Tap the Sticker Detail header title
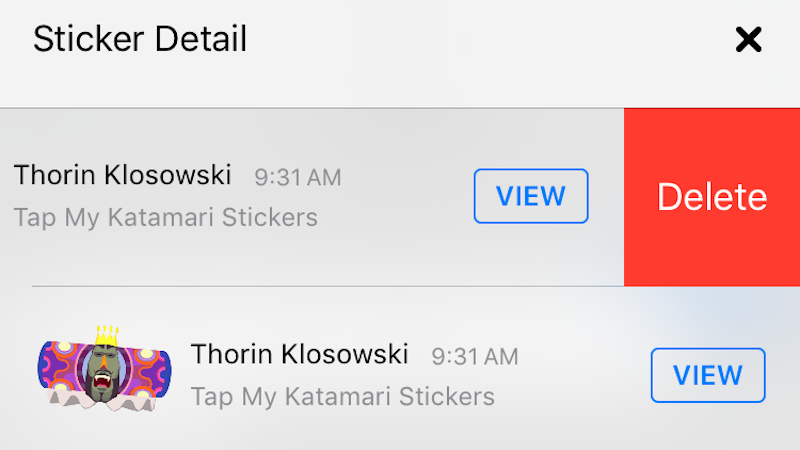This screenshot has height=450, width=800. click(140, 39)
